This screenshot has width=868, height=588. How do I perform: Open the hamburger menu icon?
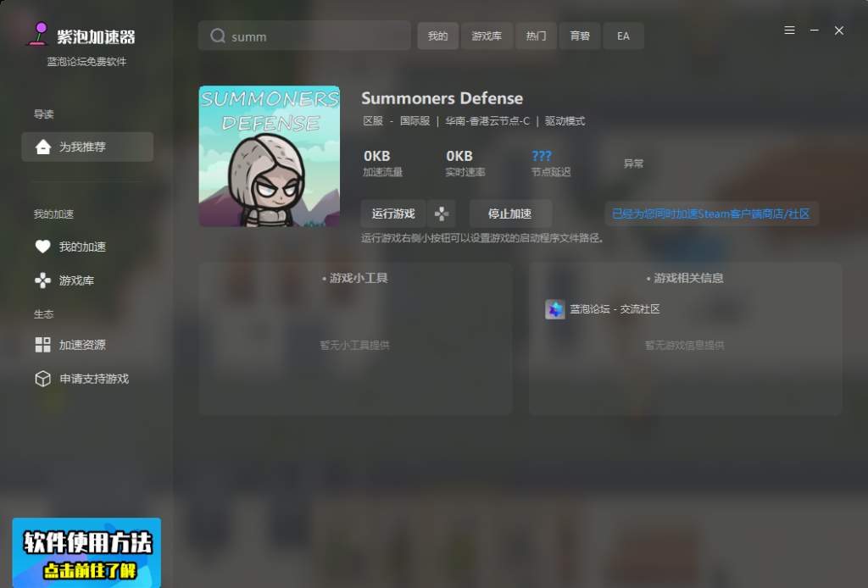click(x=789, y=31)
